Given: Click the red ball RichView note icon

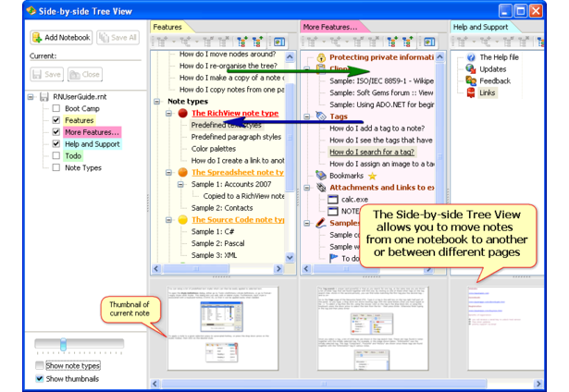Looking at the screenshot, I should pyautogui.click(x=183, y=113).
